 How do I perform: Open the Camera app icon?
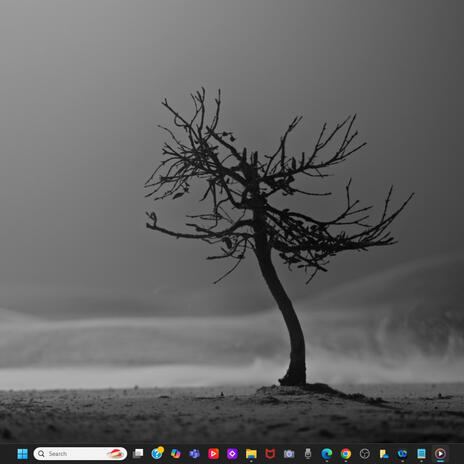pos(289,454)
